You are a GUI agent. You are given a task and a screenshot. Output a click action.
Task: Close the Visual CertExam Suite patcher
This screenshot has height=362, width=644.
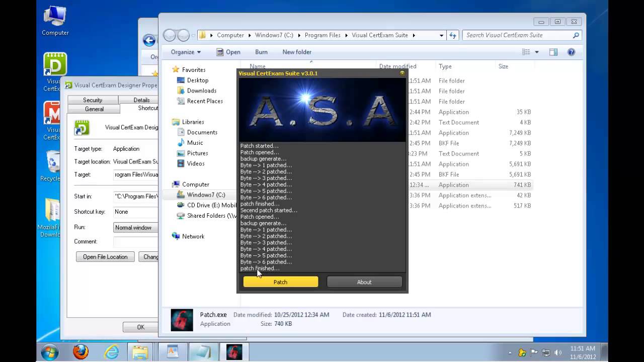coord(402,73)
